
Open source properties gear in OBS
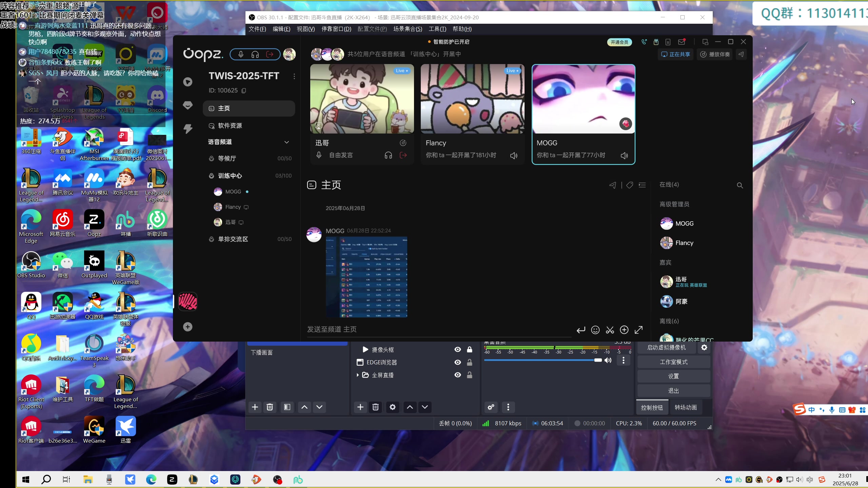pyautogui.click(x=393, y=407)
